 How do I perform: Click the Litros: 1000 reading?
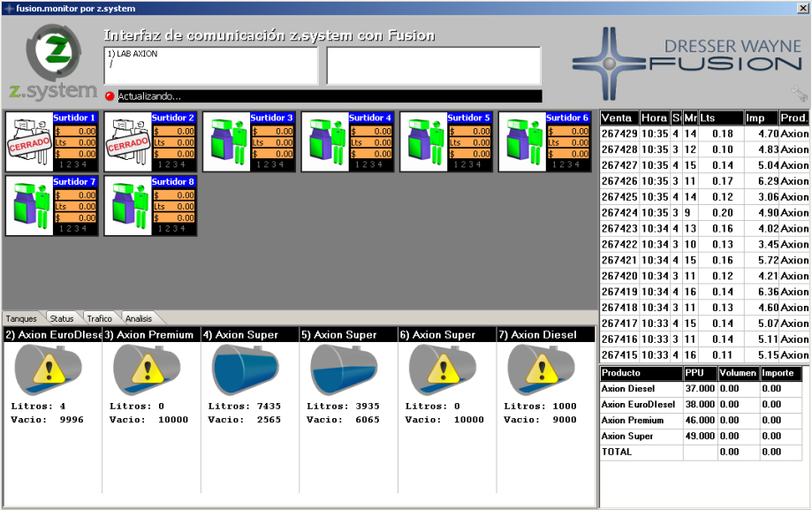tap(540, 407)
